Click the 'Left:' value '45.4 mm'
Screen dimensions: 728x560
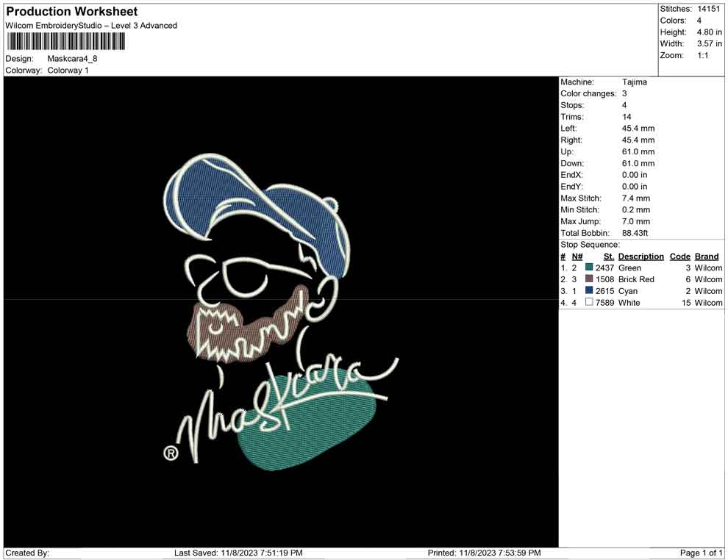pyautogui.click(x=638, y=128)
